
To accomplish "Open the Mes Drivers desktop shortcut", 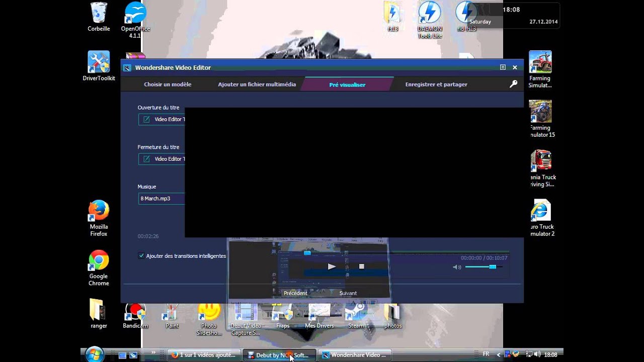I will coord(319,316).
